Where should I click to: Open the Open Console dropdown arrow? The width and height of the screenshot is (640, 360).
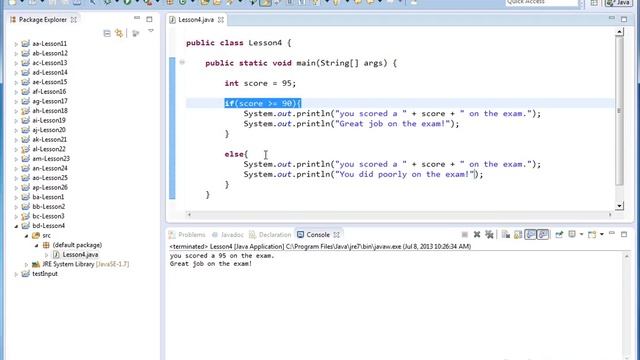602,234
